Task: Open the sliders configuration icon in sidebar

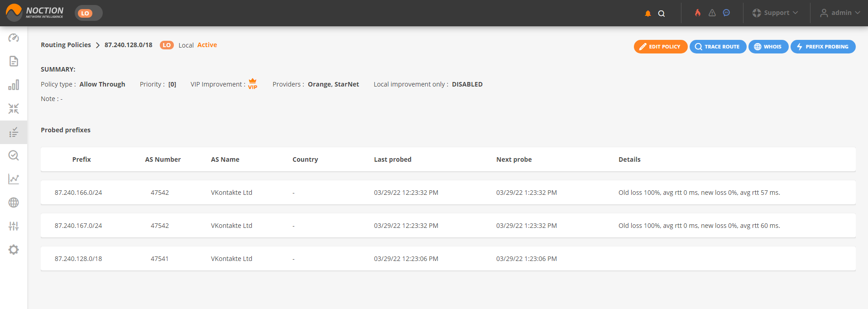Action: 14,226
